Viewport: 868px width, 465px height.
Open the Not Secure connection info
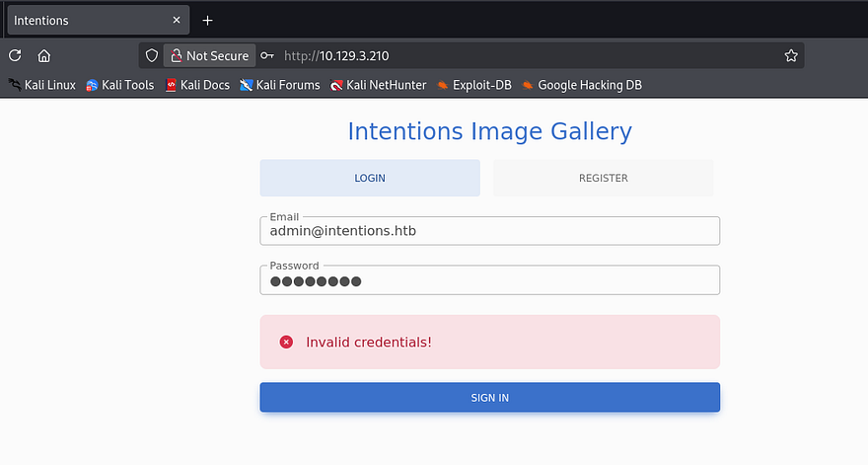(x=209, y=56)
